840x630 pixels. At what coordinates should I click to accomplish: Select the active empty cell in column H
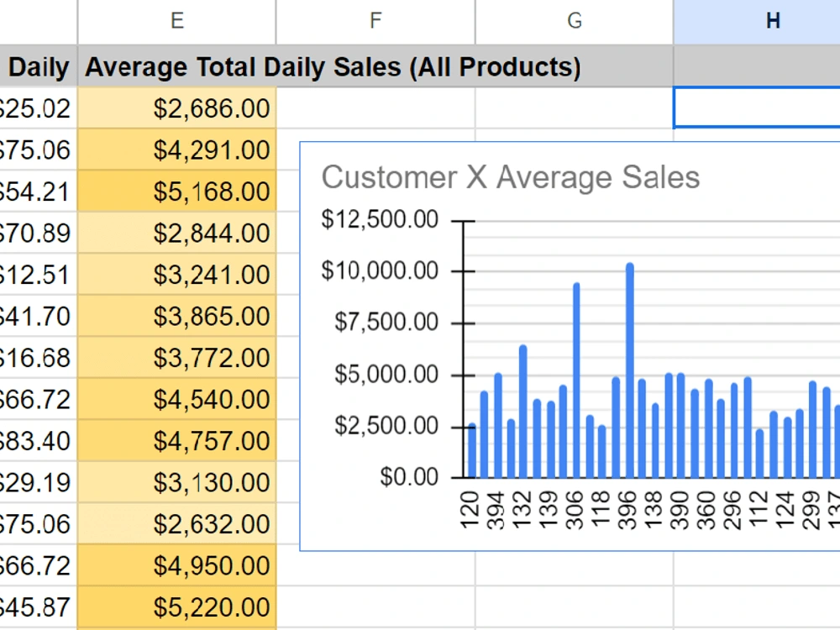(757, 108)
